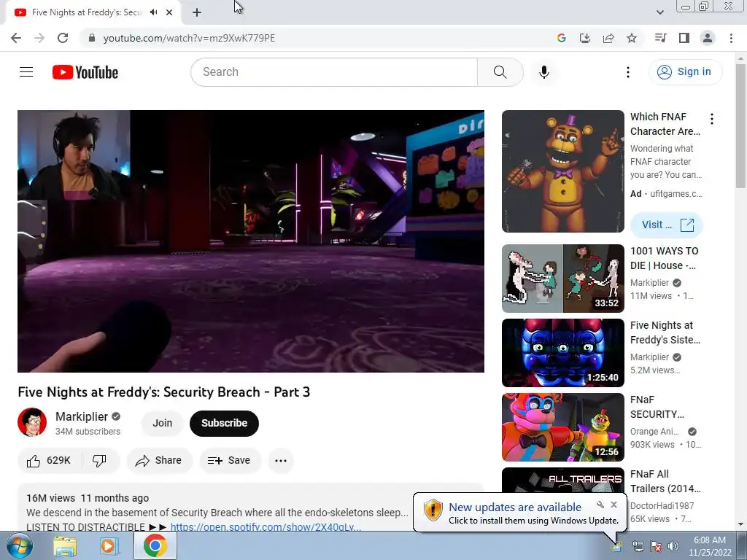Click page vertical scrollbar
The height and width of the screenshot is (560, 747).
741,127
